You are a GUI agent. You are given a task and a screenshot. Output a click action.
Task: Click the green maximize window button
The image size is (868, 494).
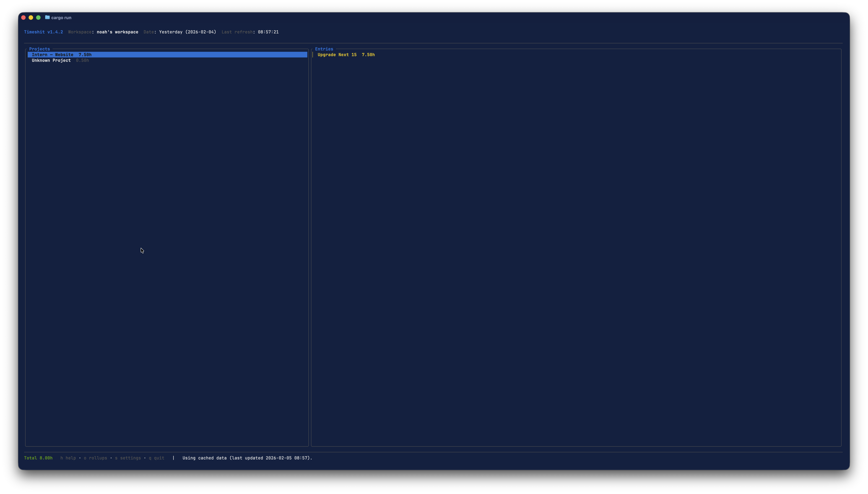(38, 17)
